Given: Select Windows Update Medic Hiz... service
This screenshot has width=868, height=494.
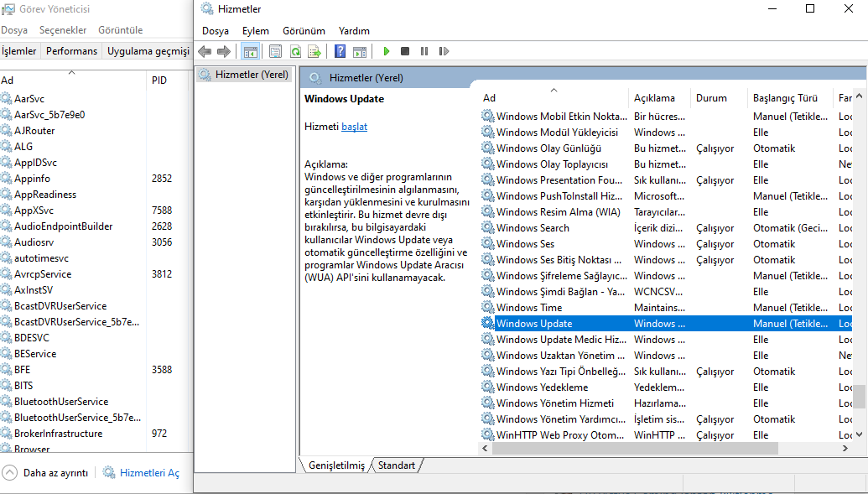Looking at the screenshot, I should click(667, 340).
